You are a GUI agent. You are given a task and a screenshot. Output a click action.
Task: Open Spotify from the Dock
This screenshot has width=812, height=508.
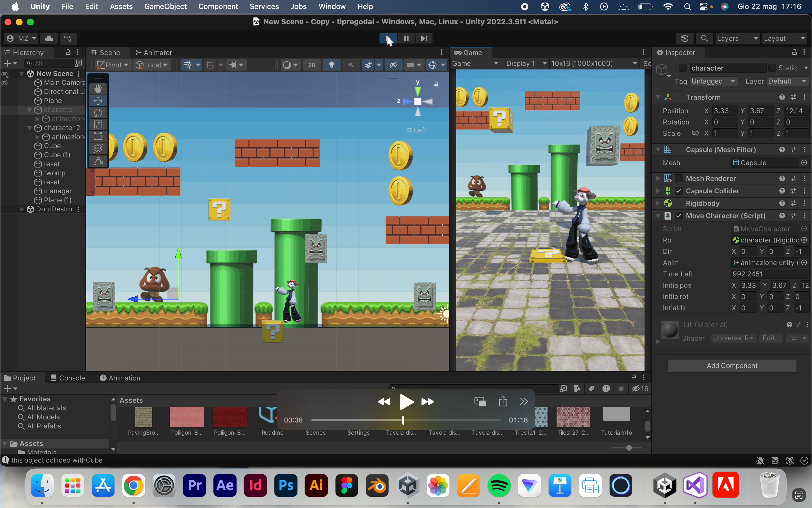pos(499,485)
